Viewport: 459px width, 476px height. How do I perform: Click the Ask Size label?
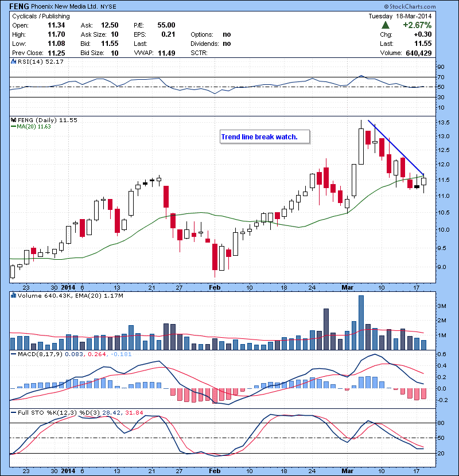(94, 34)
